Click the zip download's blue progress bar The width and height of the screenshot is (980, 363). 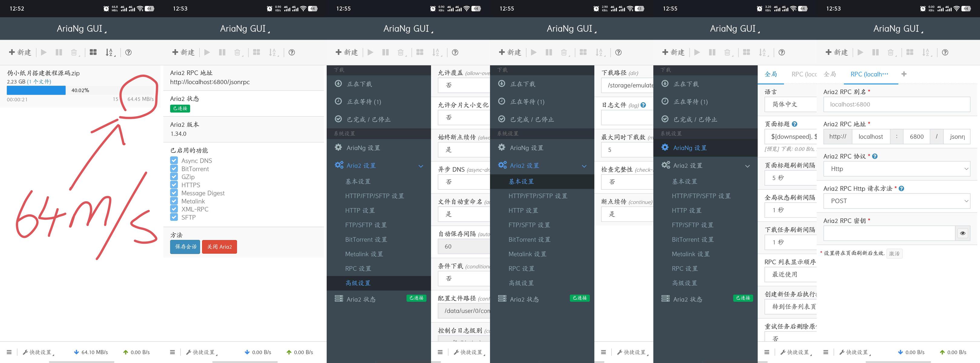point(36,90)
